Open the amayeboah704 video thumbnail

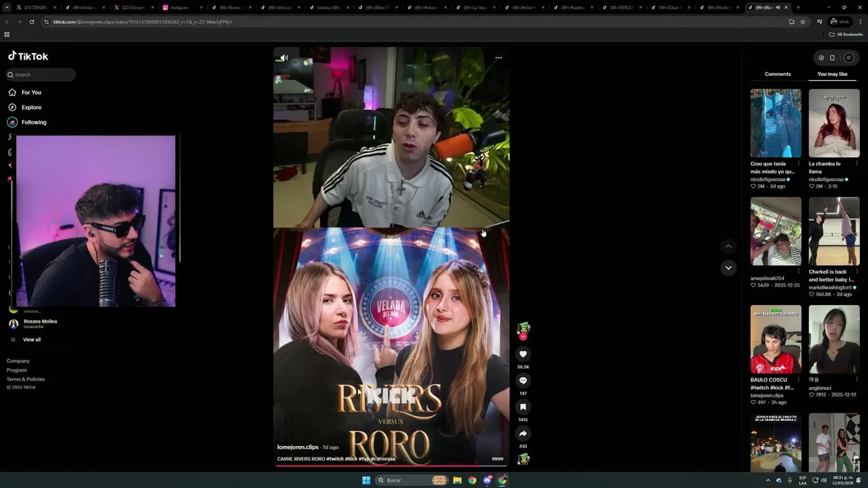point(776,231)
